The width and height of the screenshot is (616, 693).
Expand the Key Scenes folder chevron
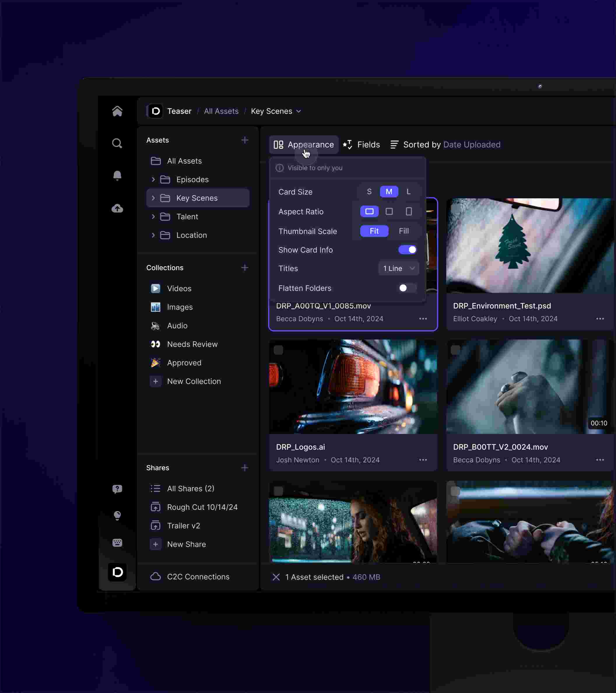[153, 198]
